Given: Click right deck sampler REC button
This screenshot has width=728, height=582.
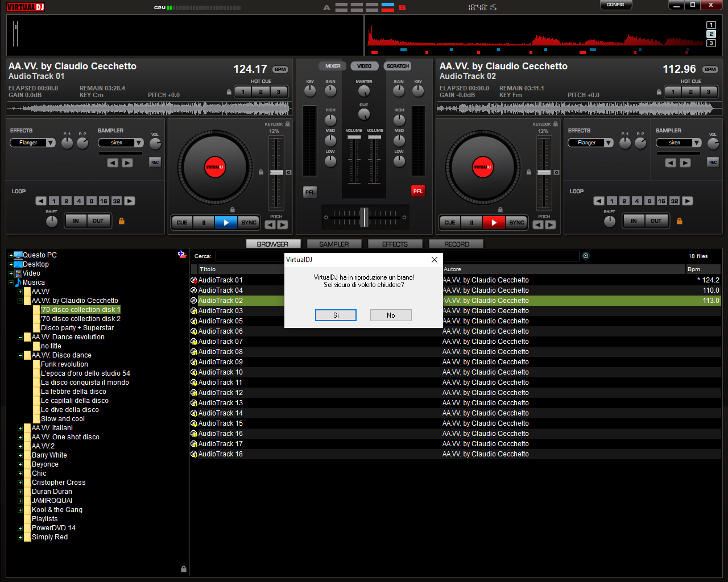Looking at the screenshot, I should click(x=713, y=162).
